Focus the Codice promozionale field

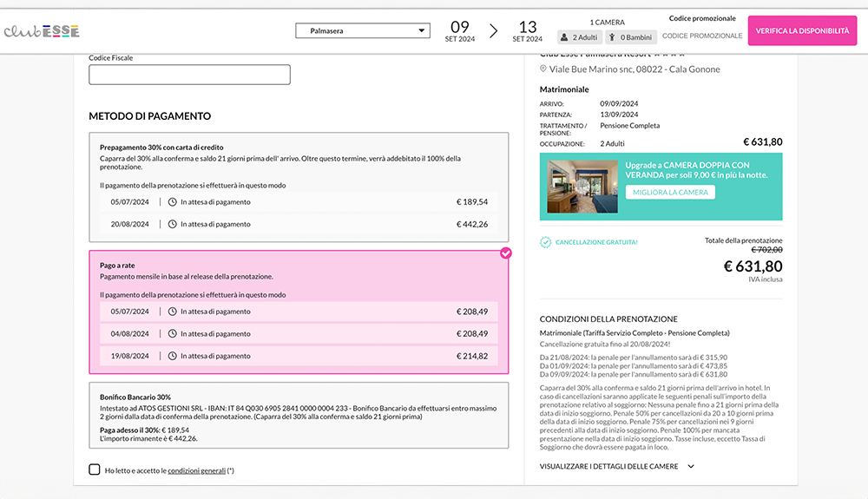tap(702, 36)
